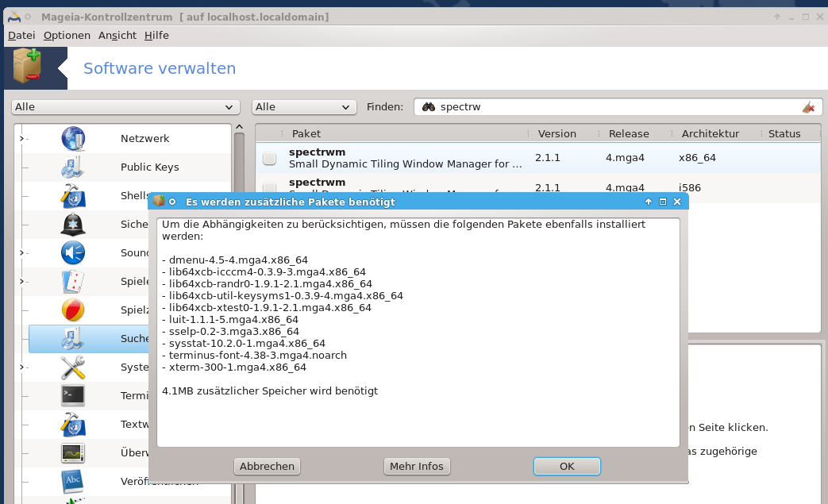Viewport: 828px width, 504px height.
Task: Click the Mehr Infos button
Action: point(417,467)
